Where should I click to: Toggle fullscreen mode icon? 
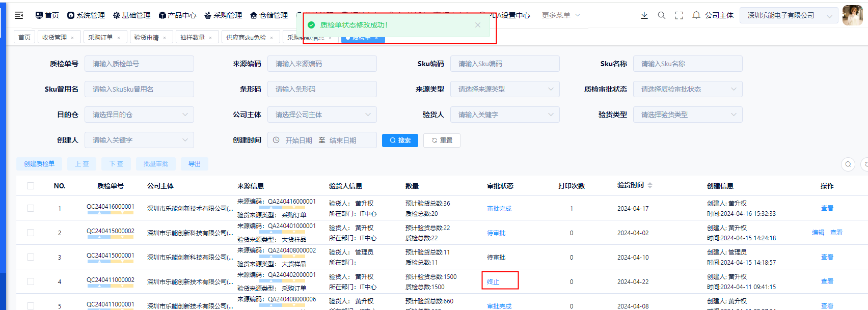(x=679, y=15)
